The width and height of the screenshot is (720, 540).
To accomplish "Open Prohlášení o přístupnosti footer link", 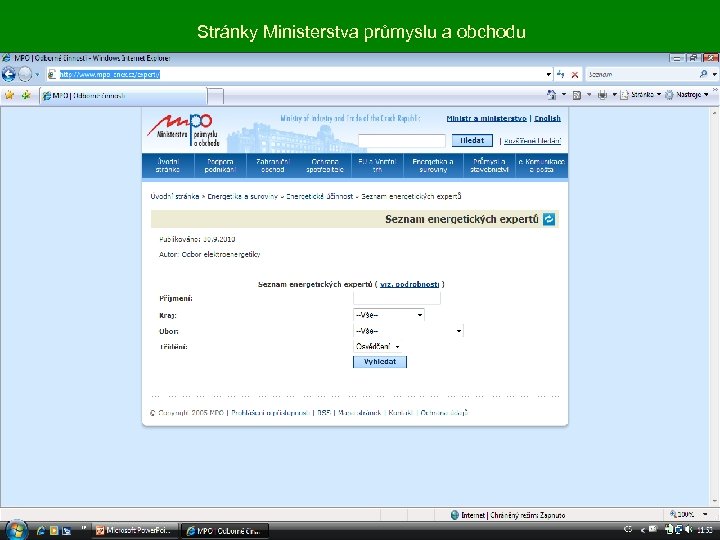I will coord(270,413).
